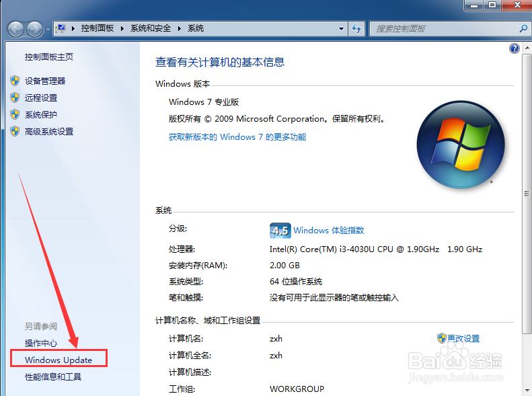Open 操作中心 in sidebar

click(x=41, y=343)
